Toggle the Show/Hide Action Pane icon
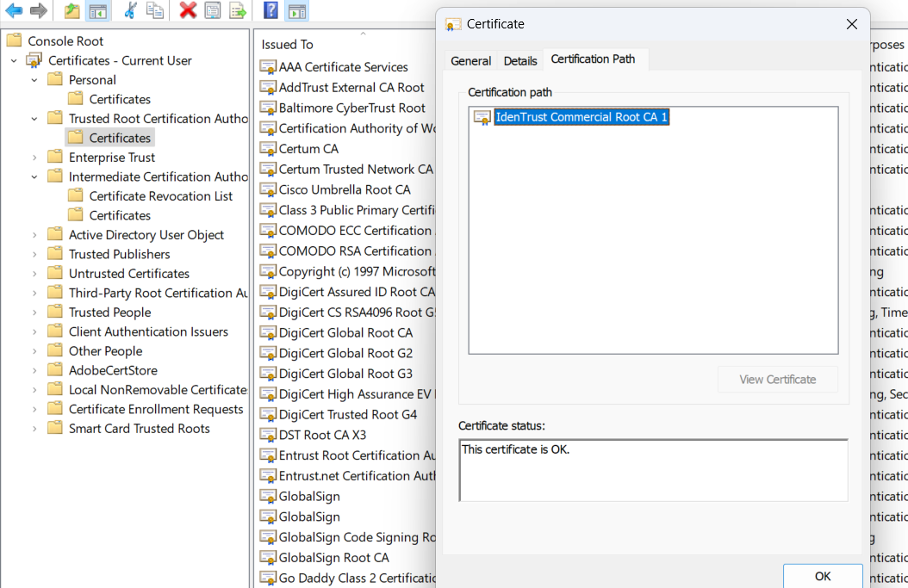908x588 pixels. point(297,10)
